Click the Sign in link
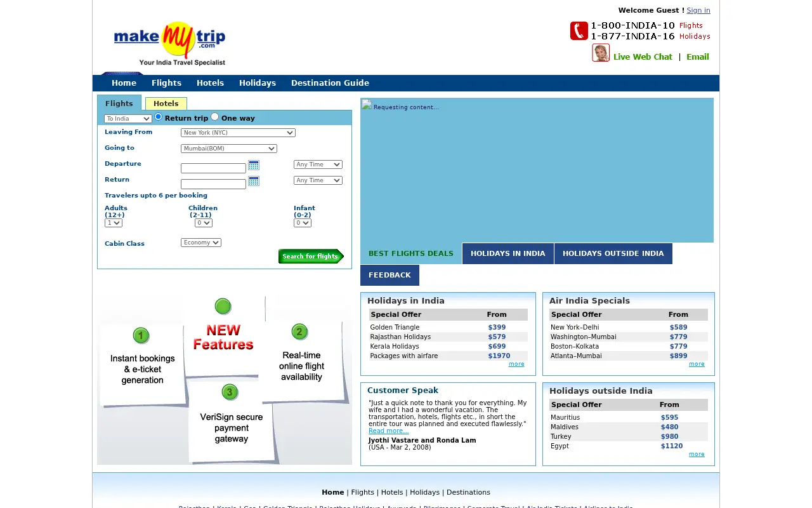This screenshot has height=508, width=812. [x=698, y=10]
